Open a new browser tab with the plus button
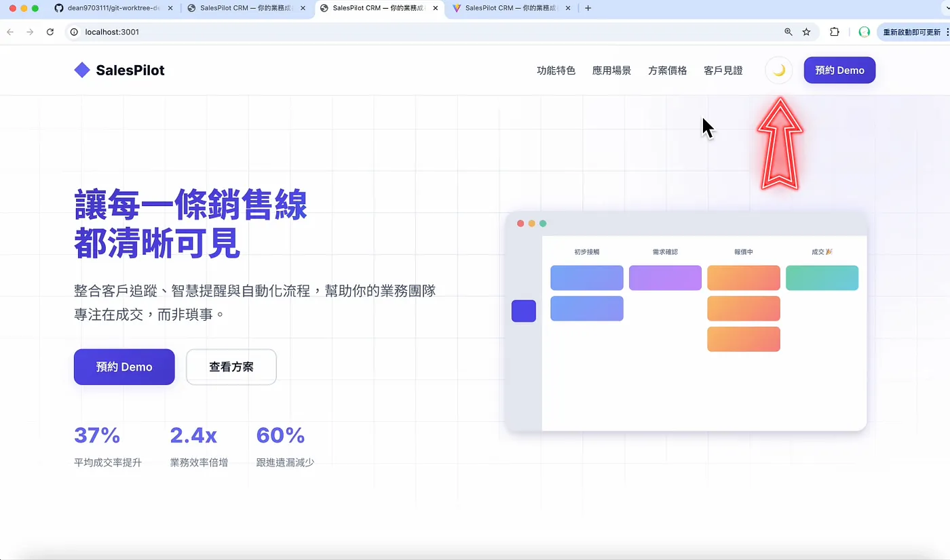 pos(588,8)
